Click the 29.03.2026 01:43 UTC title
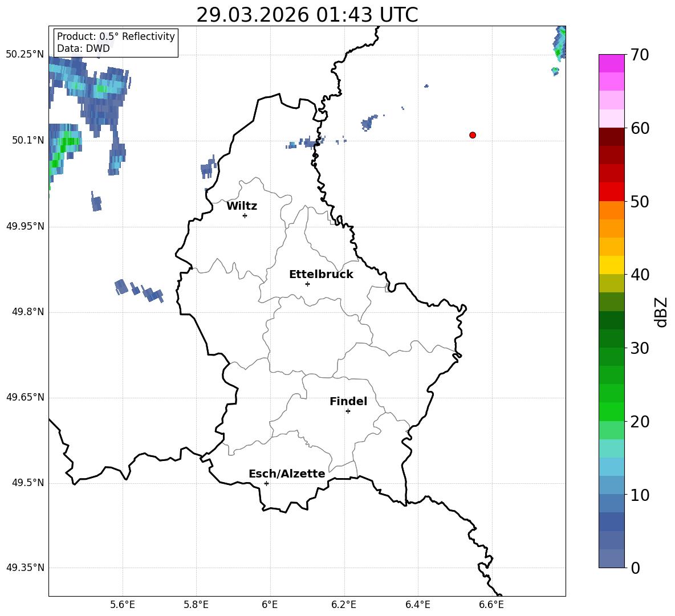Screen dimensions: 675x616 (x=307, y=15)
